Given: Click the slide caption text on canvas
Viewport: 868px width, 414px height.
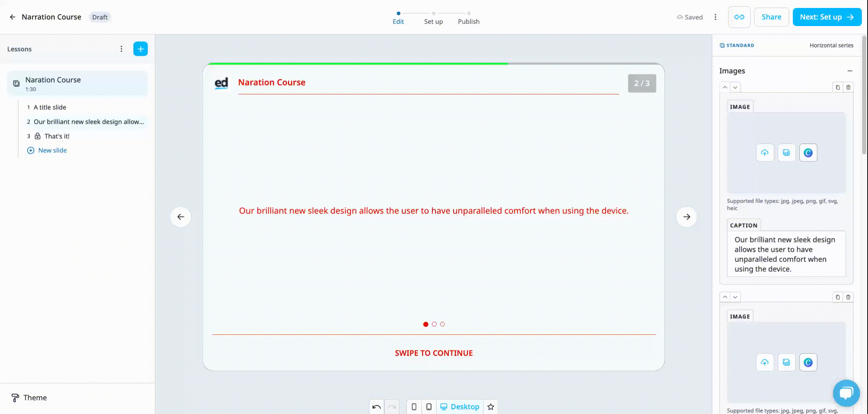Looking at the screenshot, I should [434, 211].
